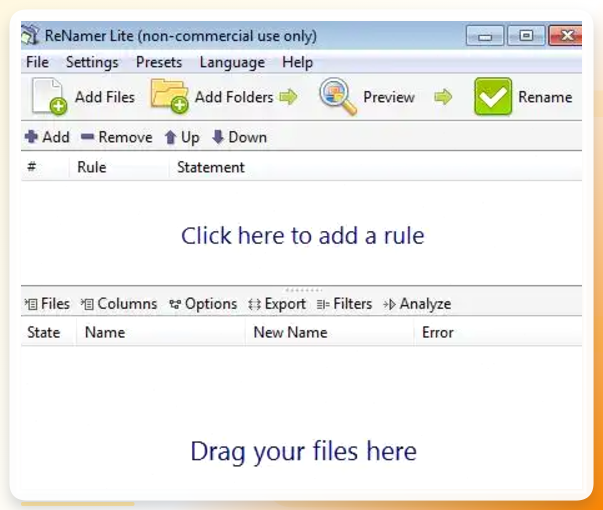Add a new rule with plus button
The height and width of the screenshot is (510, 603).
(x=47, y=137)
